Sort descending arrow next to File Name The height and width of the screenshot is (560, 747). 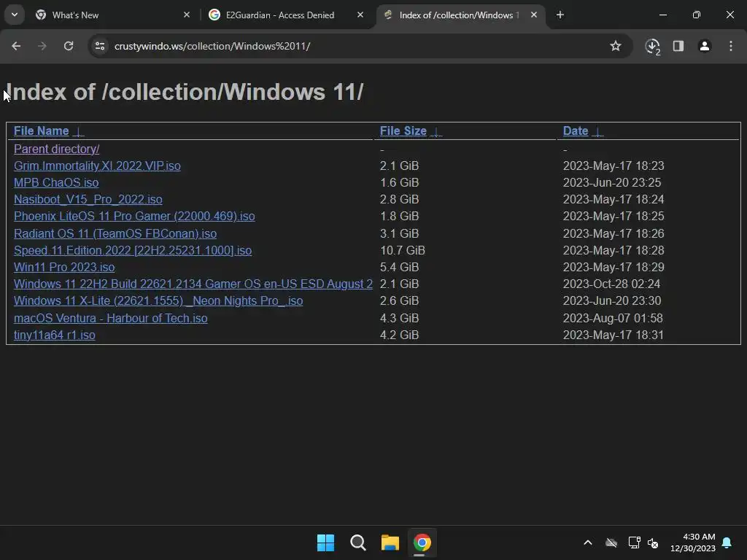click(x=79, y=131)
